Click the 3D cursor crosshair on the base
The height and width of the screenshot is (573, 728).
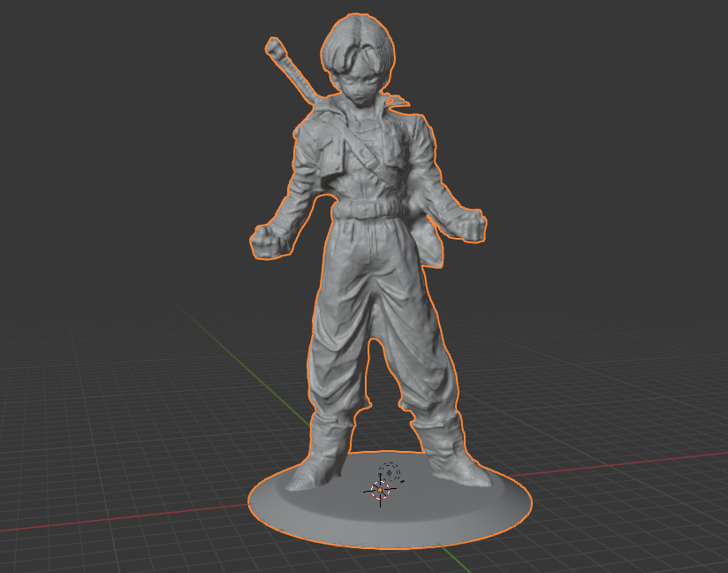click(x=380, y=490)
